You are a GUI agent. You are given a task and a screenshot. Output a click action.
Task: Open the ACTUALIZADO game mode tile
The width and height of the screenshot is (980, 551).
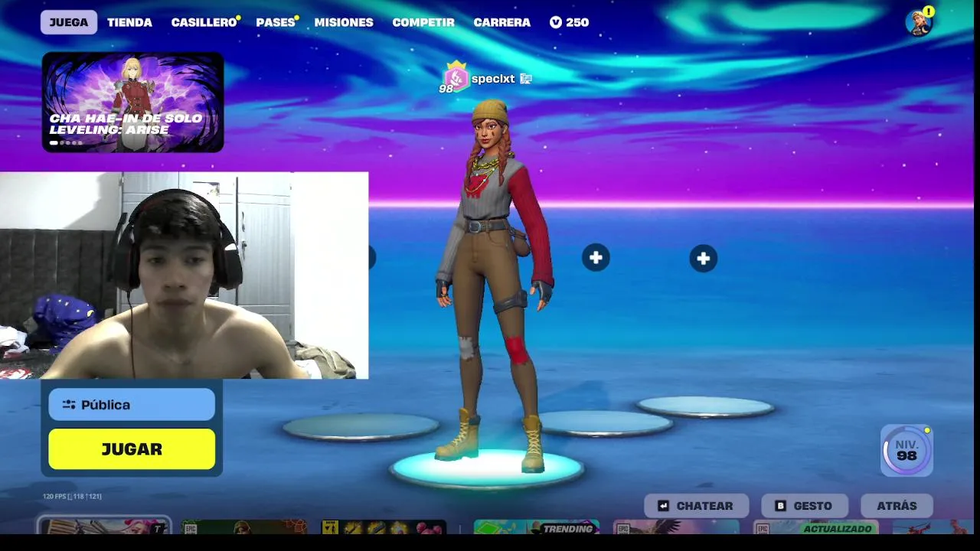click(x=815, y=527)
